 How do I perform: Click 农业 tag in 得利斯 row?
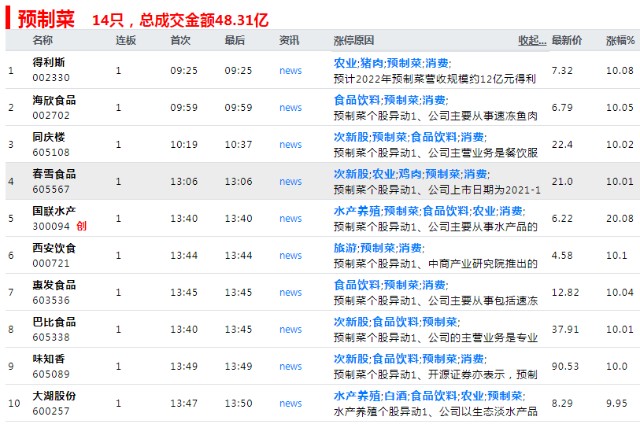click(345, 63)
